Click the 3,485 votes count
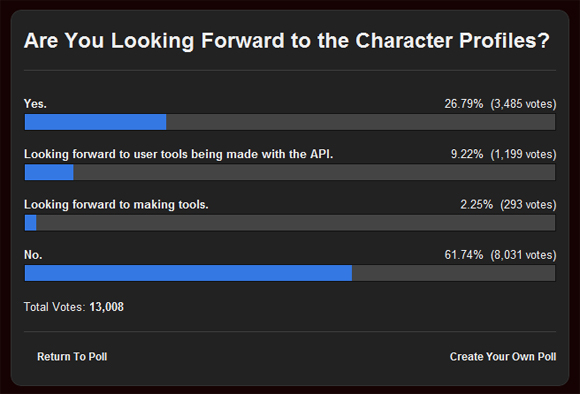The width and height of the screenshot is (580, 394). (x=523, y=104)
